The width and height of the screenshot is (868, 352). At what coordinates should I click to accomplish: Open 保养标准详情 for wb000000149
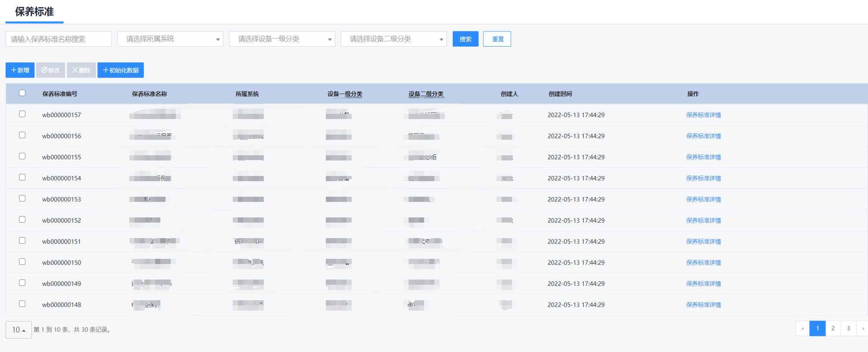point(703,284)
